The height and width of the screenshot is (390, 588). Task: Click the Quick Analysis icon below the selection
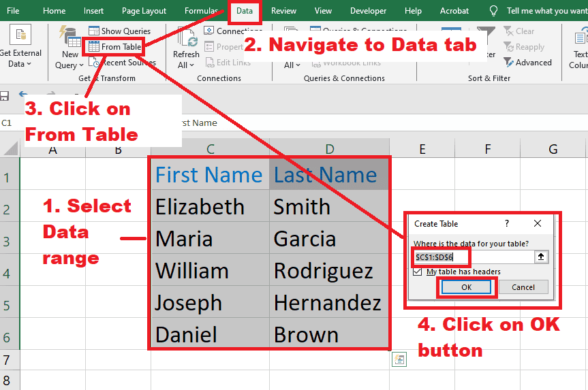coord(399,359)
